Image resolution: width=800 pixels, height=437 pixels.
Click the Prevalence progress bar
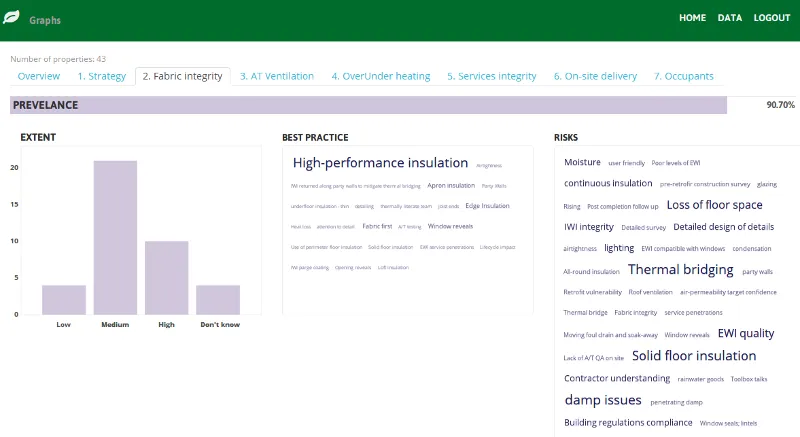coord(368,105)
